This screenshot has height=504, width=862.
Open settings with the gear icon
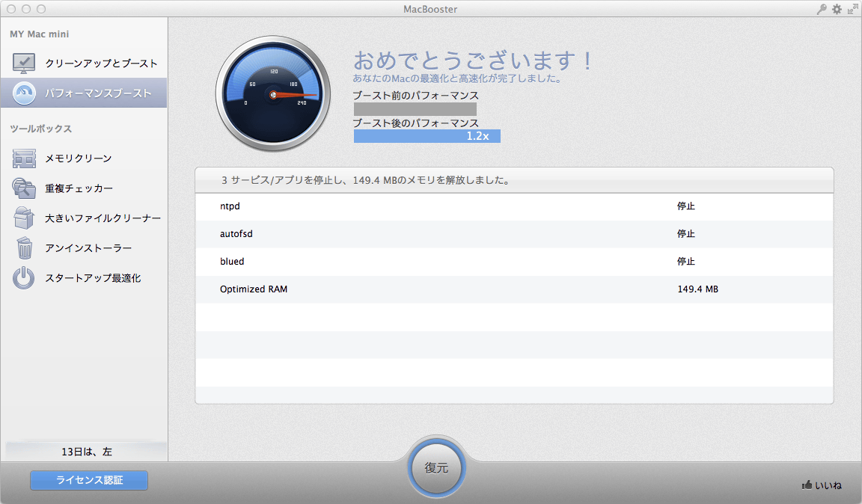(837, 9)
